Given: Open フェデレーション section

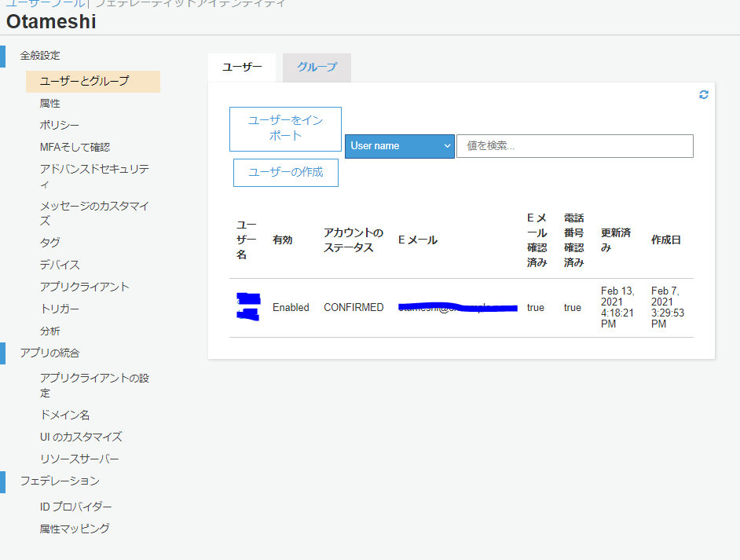Looking at the screenshot, I should [x=60, y=481].
